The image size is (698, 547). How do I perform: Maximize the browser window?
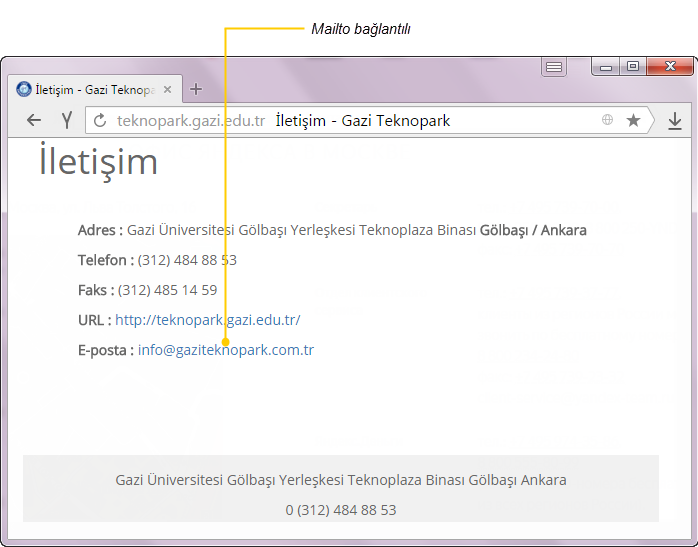633,67
